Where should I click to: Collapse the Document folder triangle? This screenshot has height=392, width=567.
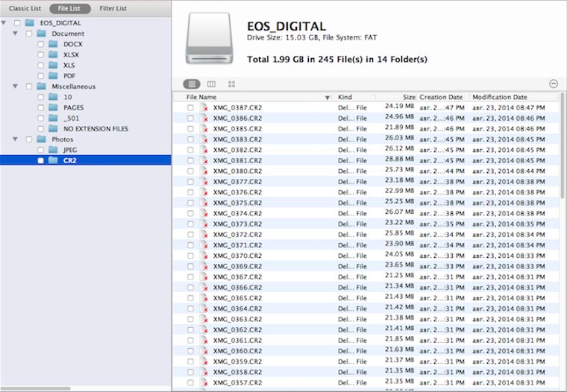tap(15, 34)
